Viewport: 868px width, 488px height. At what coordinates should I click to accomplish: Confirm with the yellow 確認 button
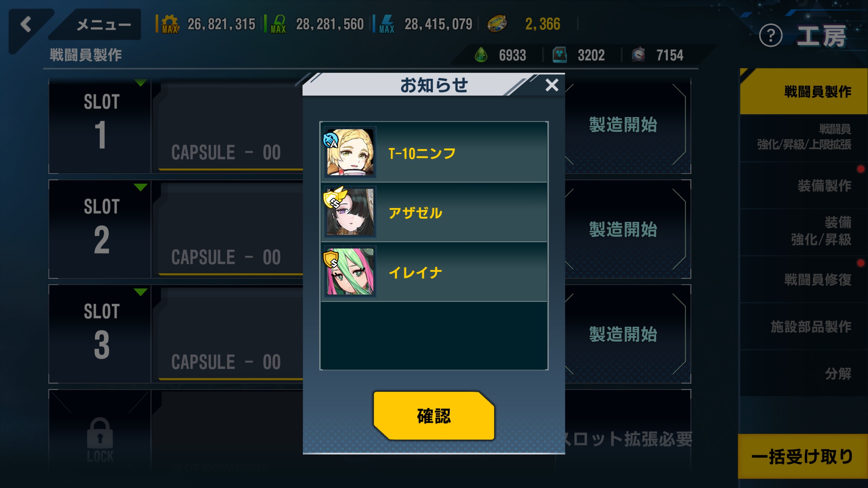pyautogui.click(x=434, y=416)
